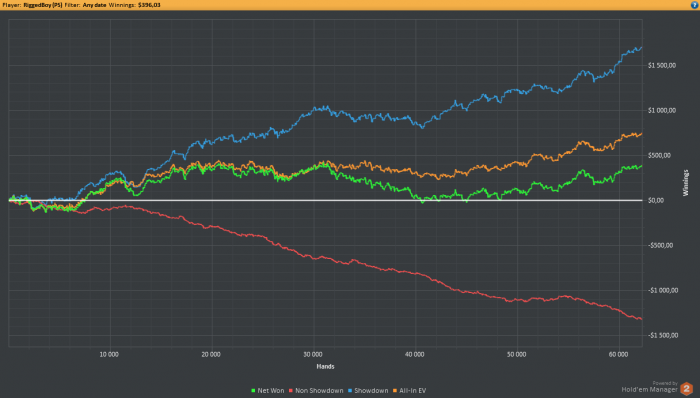The width and height of the screenshot is (700, 398).
Task: Click the blue help icon in header
Action: pyautogui.click(x=695, y=5)
